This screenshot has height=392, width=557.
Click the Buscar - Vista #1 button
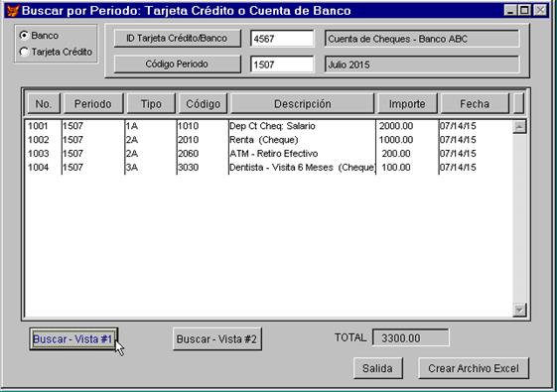point(73,339)
